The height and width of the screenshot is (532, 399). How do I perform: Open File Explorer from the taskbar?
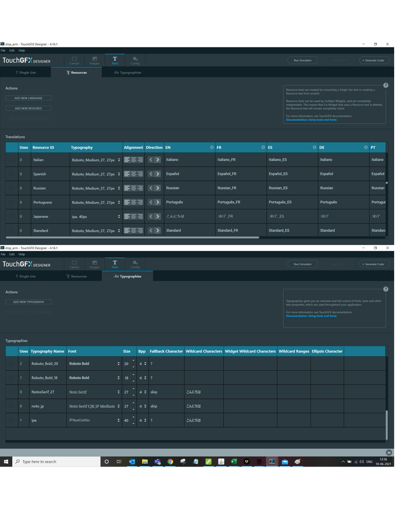tap(144, 461)
